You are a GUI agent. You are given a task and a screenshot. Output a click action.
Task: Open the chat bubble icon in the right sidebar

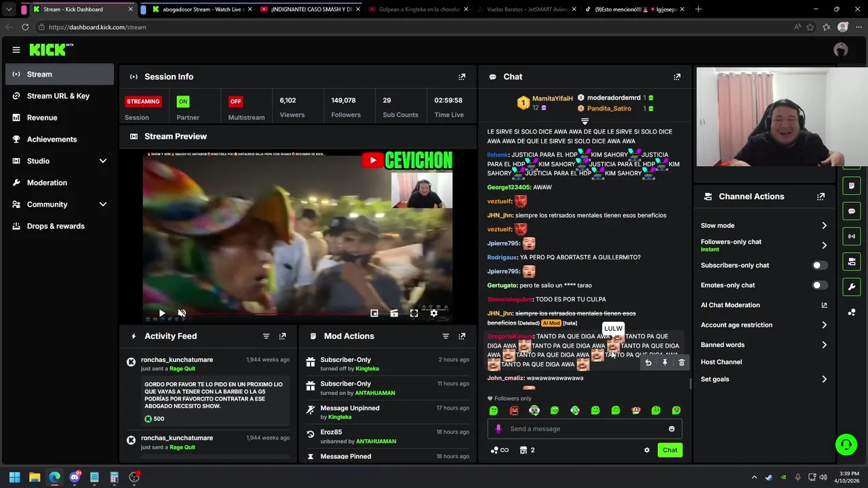(852, 211)
